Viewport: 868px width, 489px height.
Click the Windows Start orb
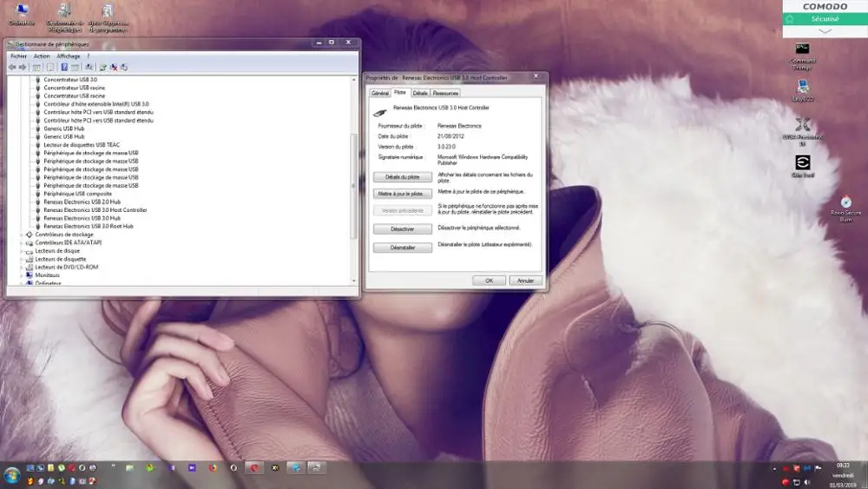click(x=12, y=474)
